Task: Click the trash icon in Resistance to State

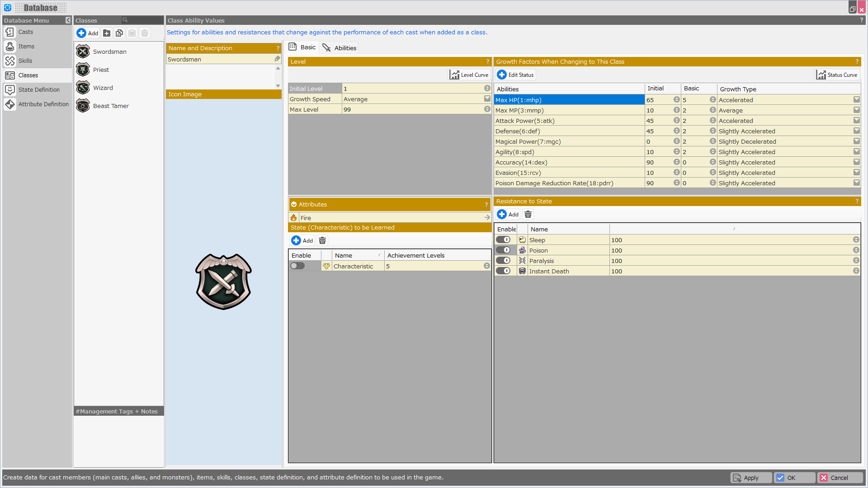Action: [528, 215]
